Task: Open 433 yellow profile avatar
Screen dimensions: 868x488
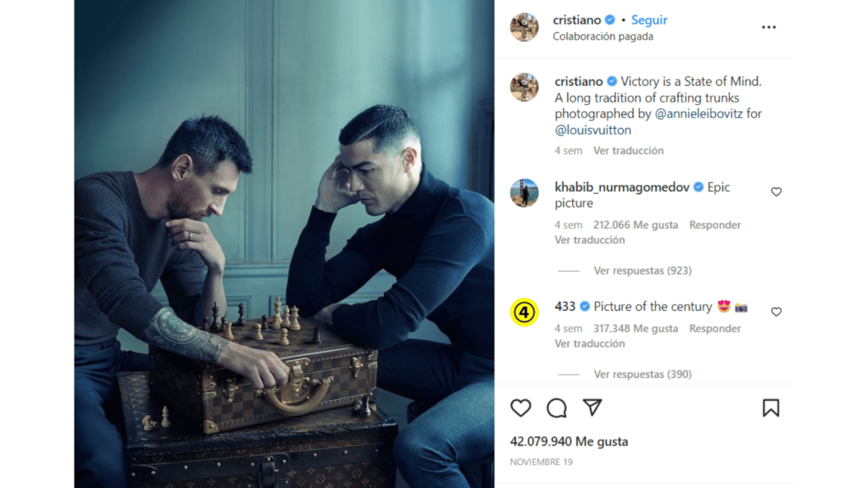Action: (524, 312)
